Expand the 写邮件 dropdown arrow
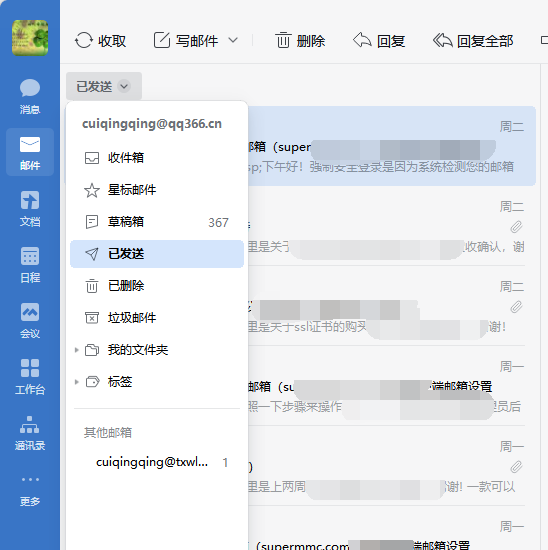Viewport: 548px width, 550px height. click(x=233, y=40)
